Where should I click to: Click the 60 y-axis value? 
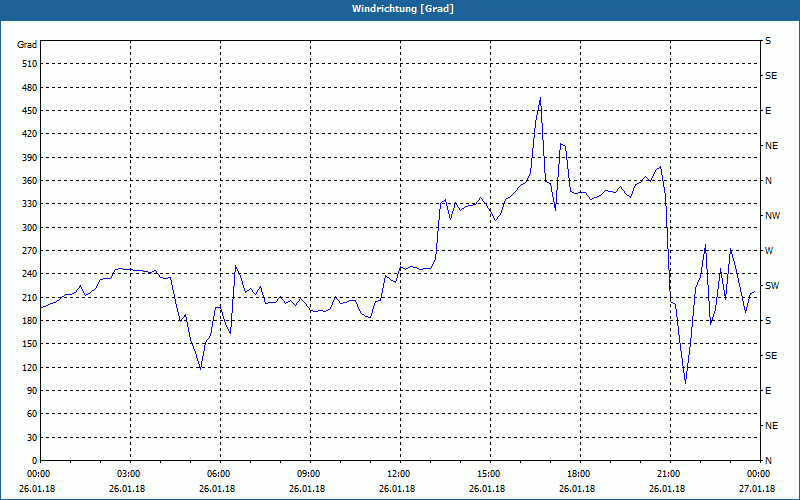tap(32, 414)
